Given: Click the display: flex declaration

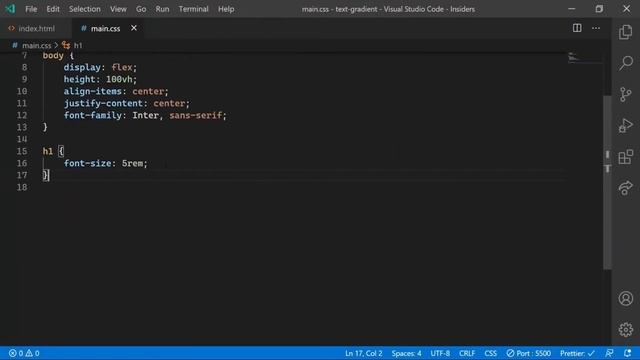Looking at the screenshot, I should click(100, 67).
